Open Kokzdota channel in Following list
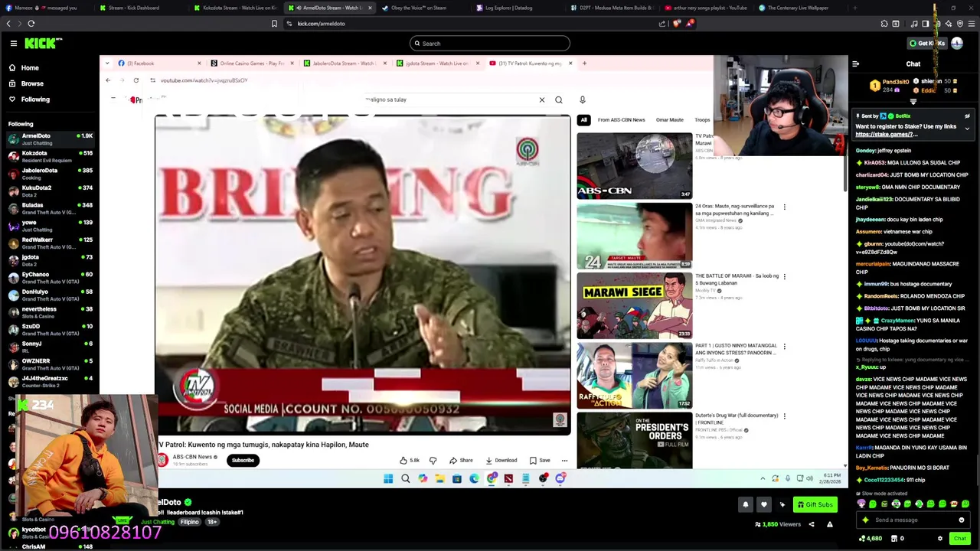The width and height of the screenshot is (980, 551). (x=50, y=156)
